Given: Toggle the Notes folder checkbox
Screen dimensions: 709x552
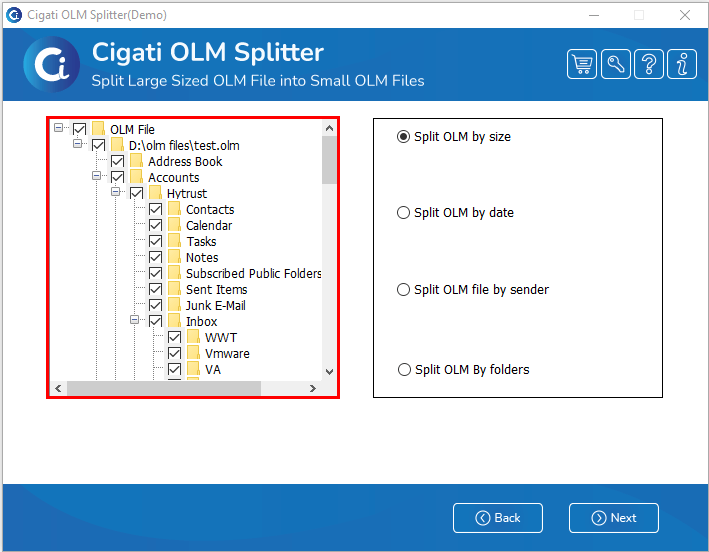Looking at the screenshot, I should pyautogui.click(x=156, y=257).
